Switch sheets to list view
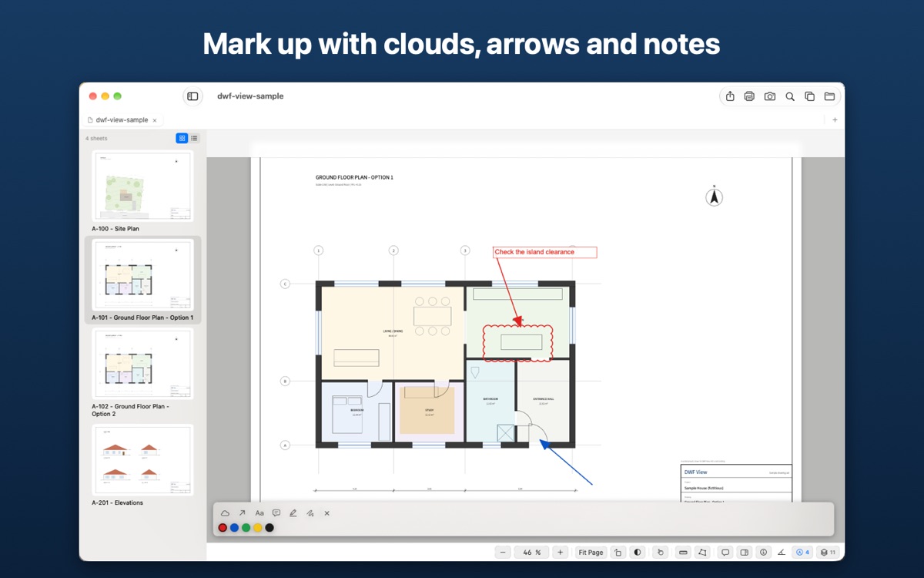Image resolution: width=924 pixels, height=578 pixels. click(x=194, y=139)
